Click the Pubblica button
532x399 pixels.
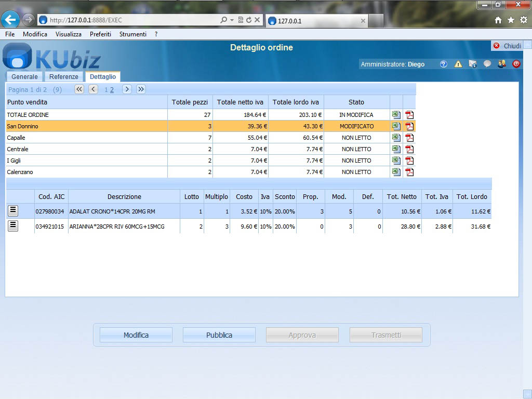219,335
